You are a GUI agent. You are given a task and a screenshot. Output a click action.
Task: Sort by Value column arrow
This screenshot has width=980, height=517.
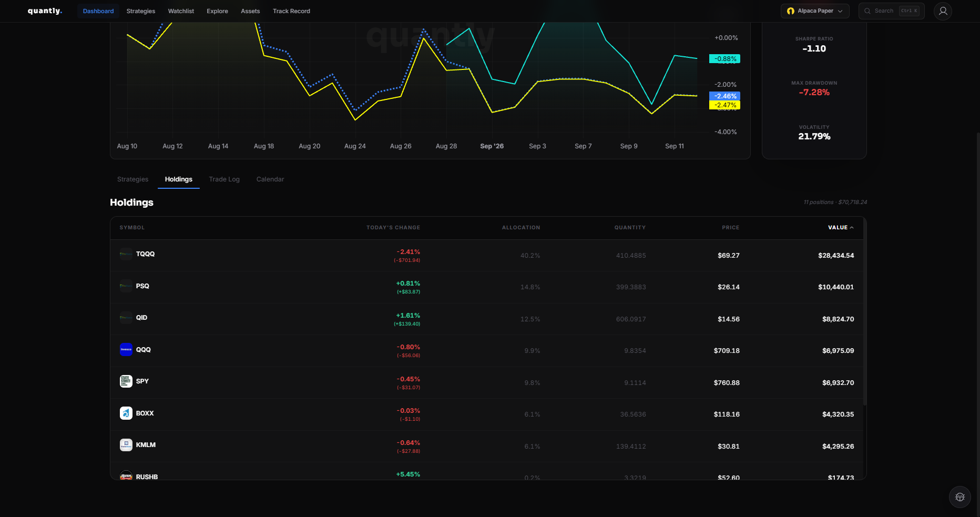pyautogui.click(x=852, y=228)
